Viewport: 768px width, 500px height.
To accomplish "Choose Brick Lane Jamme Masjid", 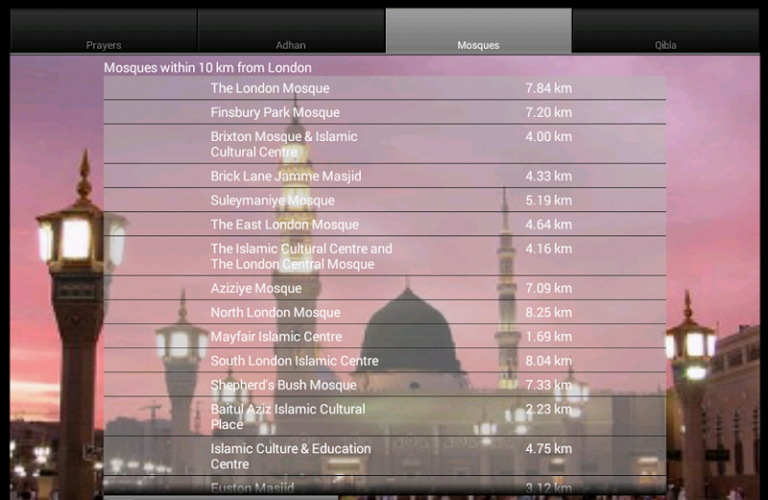I will pyautogui.click(x=384, y=176).
